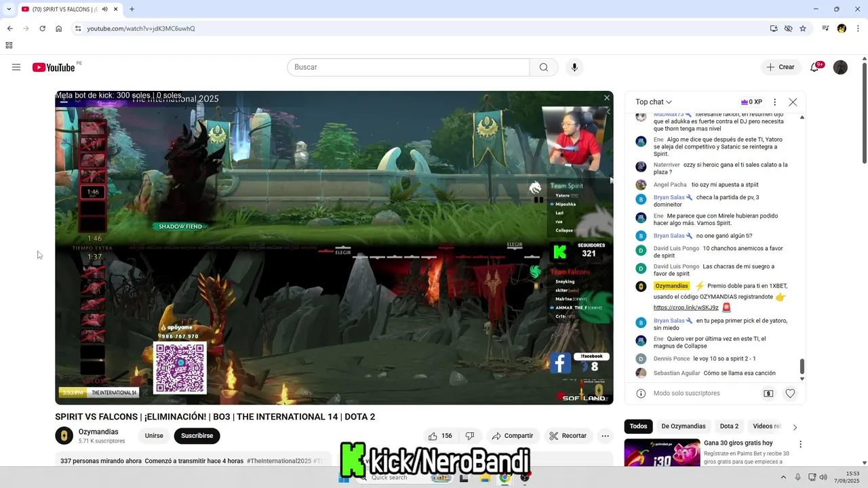Viewport: 868px width, 488px height.
Task: Click the install app icon in address bar
Action: click(774, 28)
